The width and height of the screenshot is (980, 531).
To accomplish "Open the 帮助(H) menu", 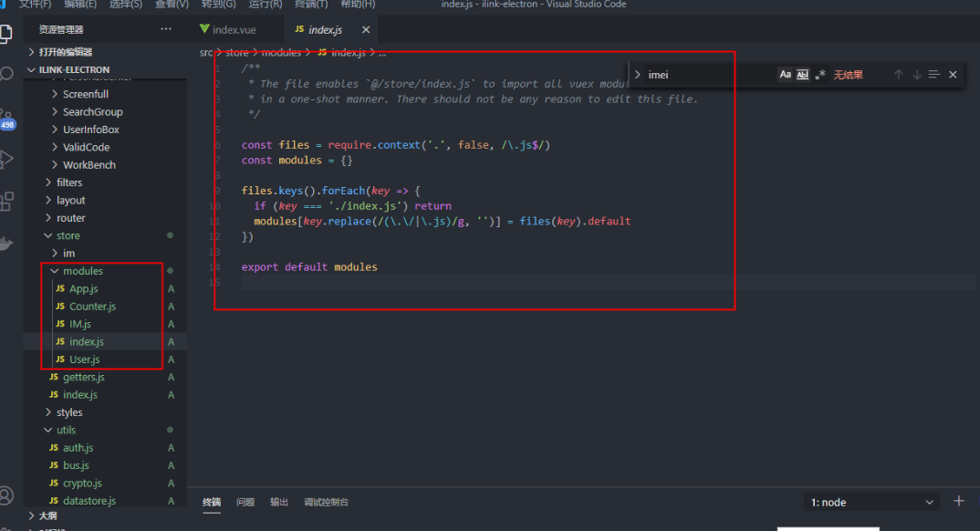I will coord(358,5).
